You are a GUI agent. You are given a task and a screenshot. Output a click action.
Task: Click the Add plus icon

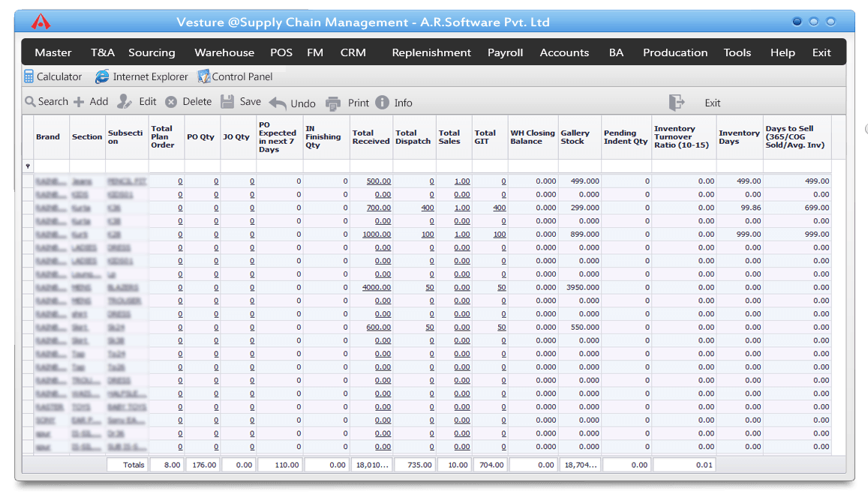coord(79,102)
